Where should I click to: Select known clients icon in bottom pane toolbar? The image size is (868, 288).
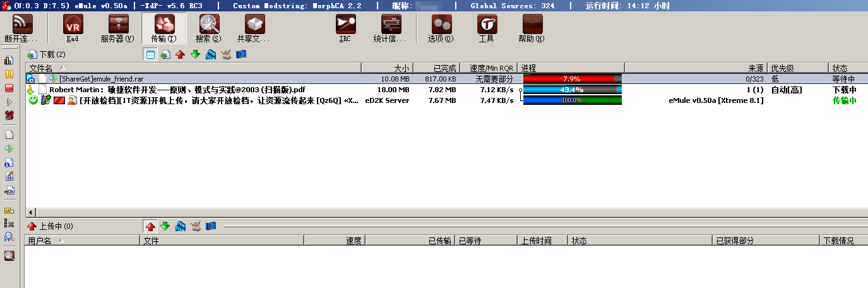pyautogui.click(x=196, y=226)
